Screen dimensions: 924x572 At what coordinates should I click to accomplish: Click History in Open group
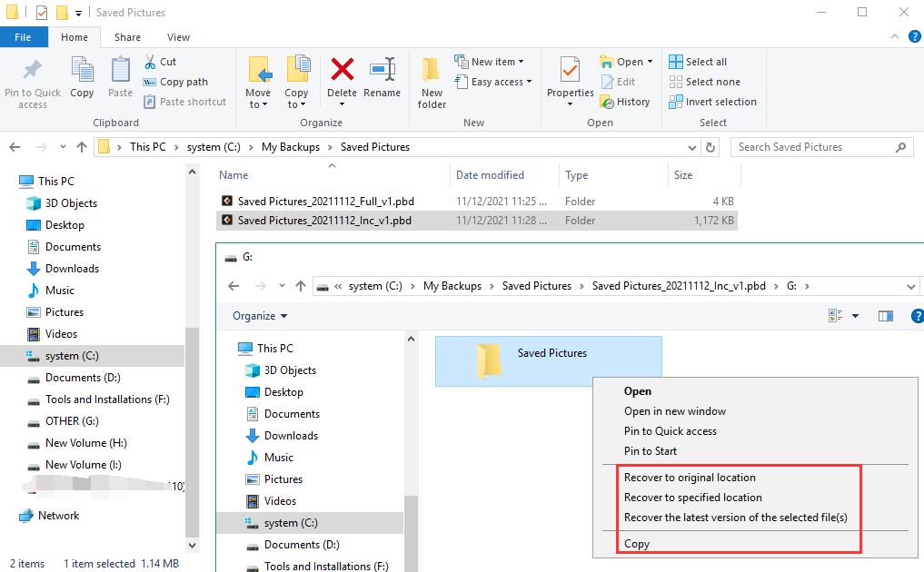[625, 102]
